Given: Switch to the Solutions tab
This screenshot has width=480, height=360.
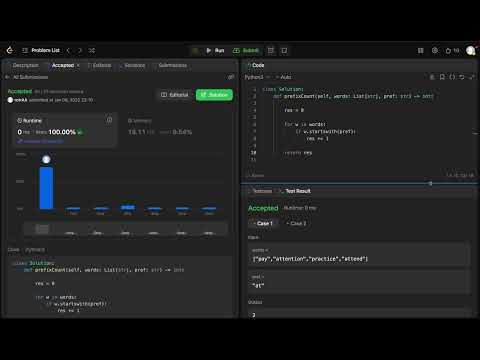Looking at the screenshot, I should (x=133, y=65).
